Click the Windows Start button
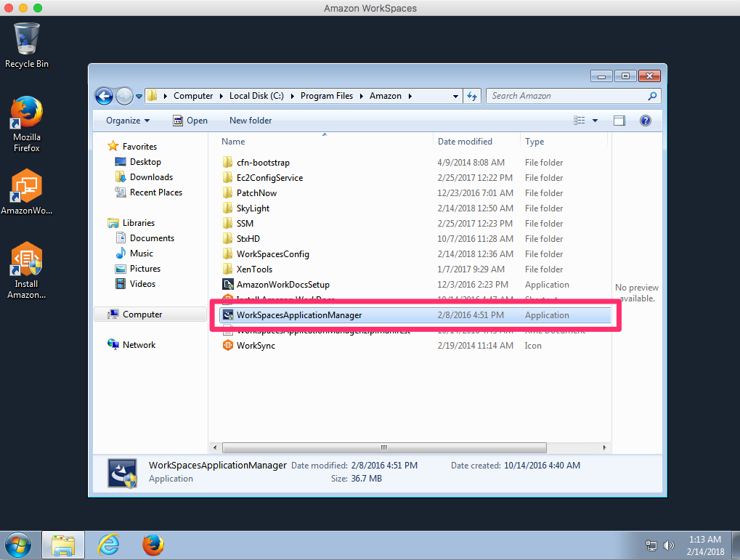This screenshot has height=560, width=740. tap(18, 545)
